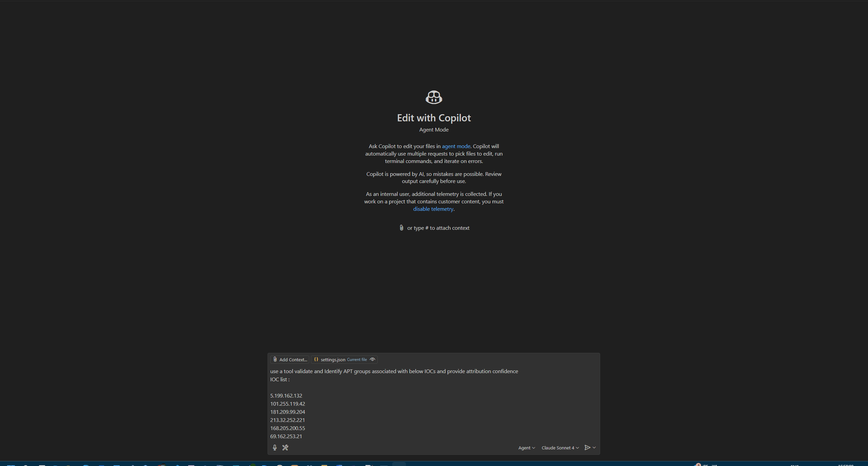Viewport: 868px width, 466px height.
Task: Place cursor on the 69.162.253.21 line
Action: tap(286, 436)
